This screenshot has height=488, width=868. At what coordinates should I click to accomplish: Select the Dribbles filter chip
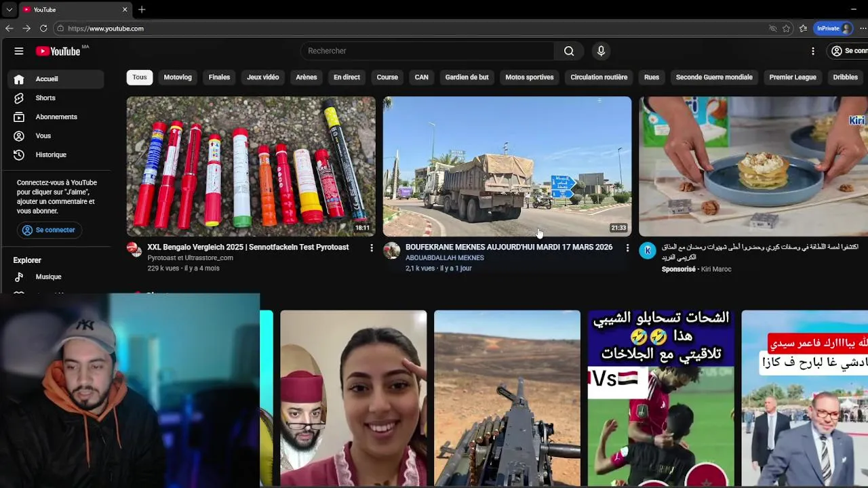coord(846,77)
